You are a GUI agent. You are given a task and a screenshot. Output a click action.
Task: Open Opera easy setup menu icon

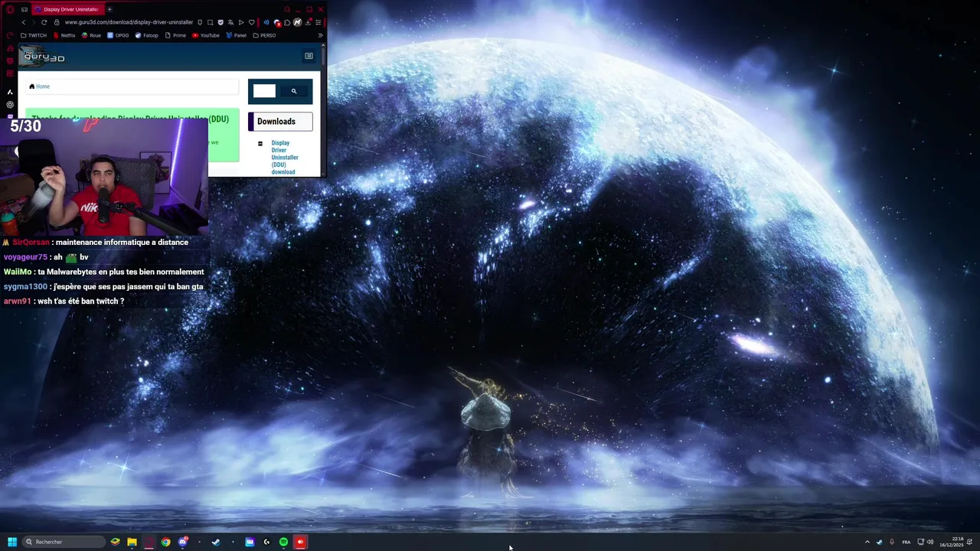318,22
